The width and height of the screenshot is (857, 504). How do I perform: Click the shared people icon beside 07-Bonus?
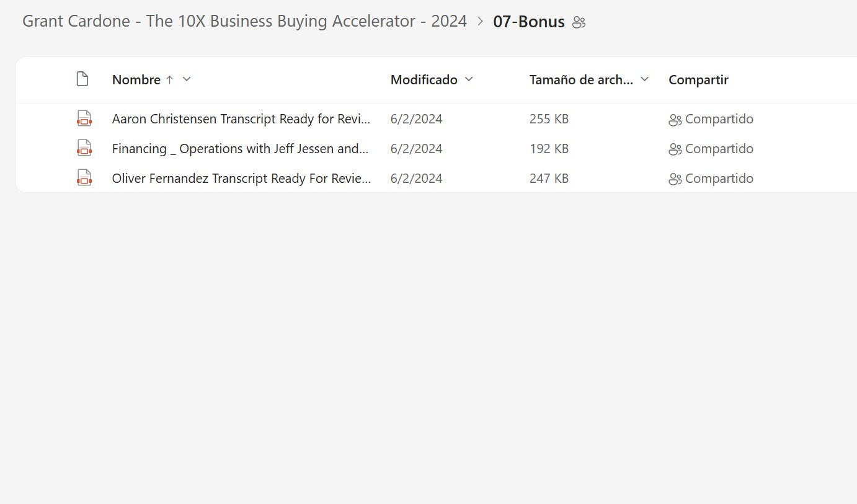(579, 23)
